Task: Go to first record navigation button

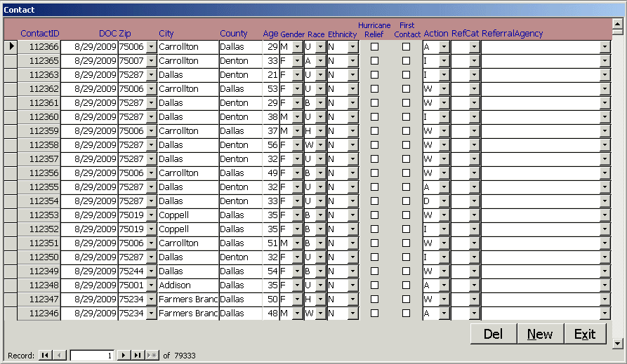Action: click(45, 355)
